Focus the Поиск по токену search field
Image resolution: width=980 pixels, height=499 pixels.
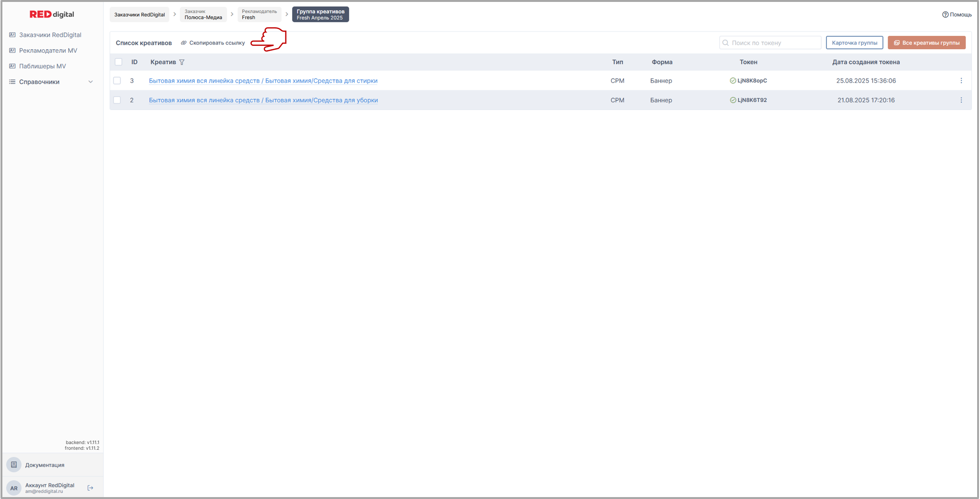point(774,43)
